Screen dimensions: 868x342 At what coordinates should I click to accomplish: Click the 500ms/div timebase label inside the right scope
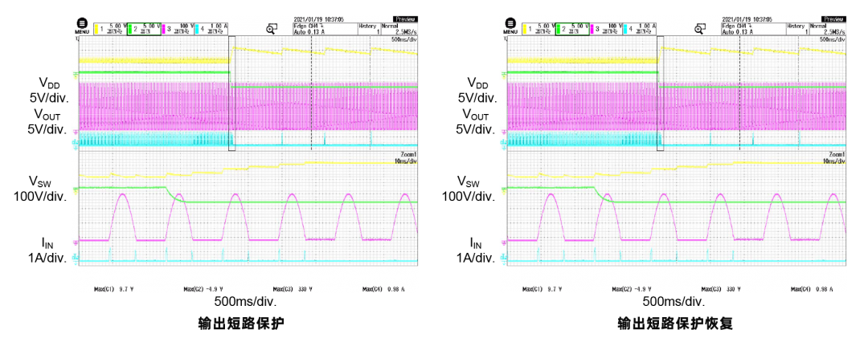(x=833, y=40)
